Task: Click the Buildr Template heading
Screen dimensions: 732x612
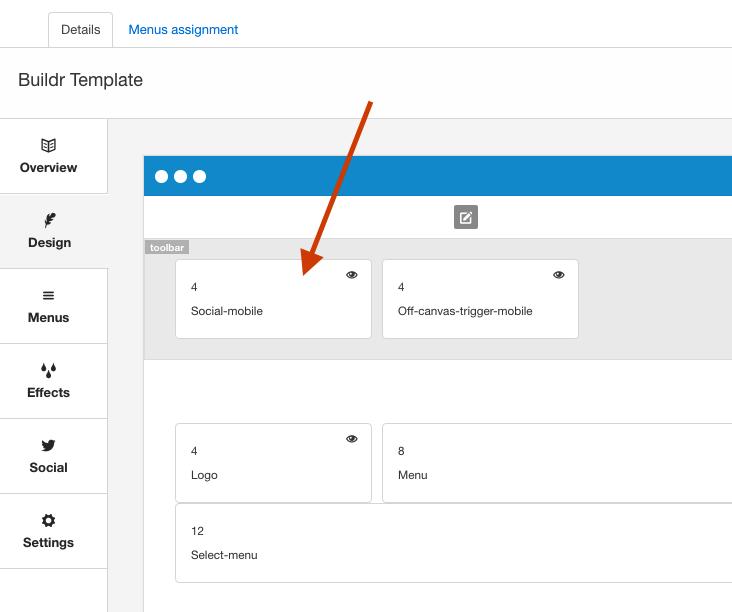Action: 80,80
